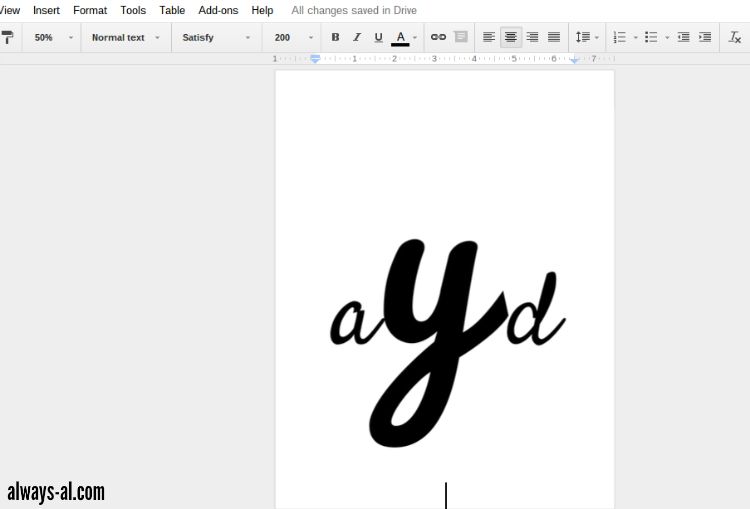Open the font size 200 dropdown
The width and height of the screenshot is (750, 509).
coord(293,37)
